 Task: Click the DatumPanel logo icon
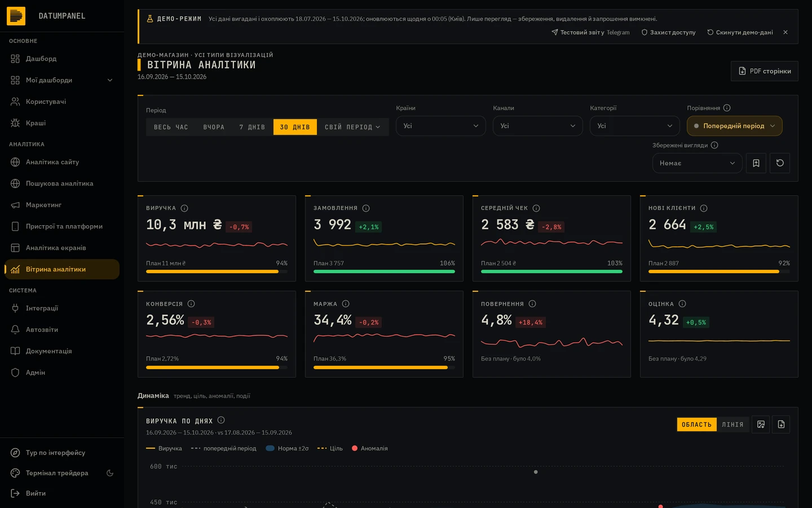click(16, 16)
